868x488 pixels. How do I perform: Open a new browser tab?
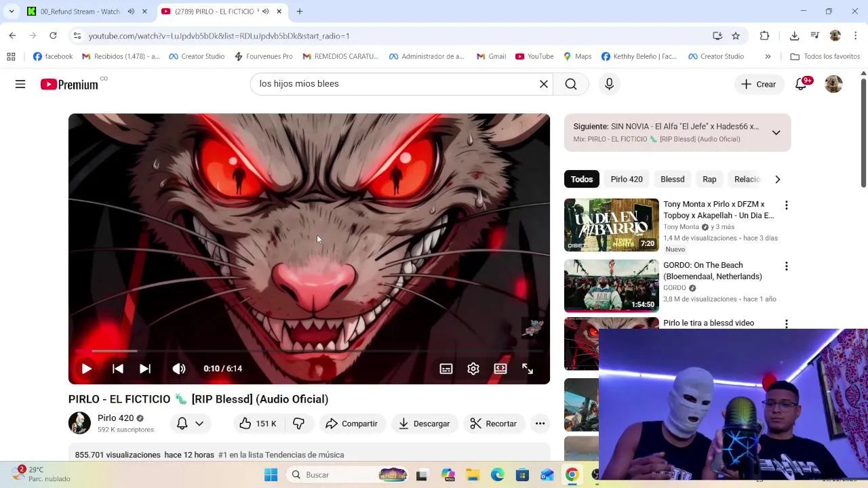coord(300,12)
